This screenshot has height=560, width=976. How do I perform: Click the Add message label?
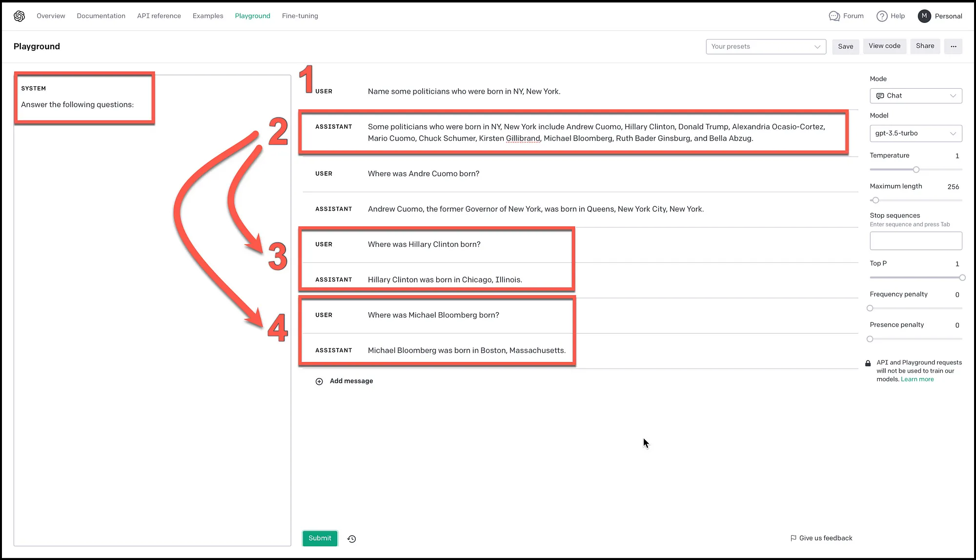coord(351,381)
